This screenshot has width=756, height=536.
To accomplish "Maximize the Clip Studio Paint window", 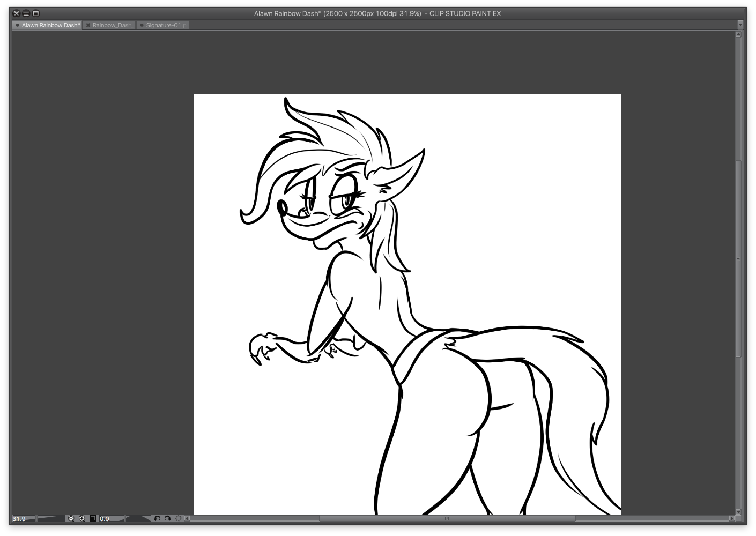I will click(x=36, y=13).
